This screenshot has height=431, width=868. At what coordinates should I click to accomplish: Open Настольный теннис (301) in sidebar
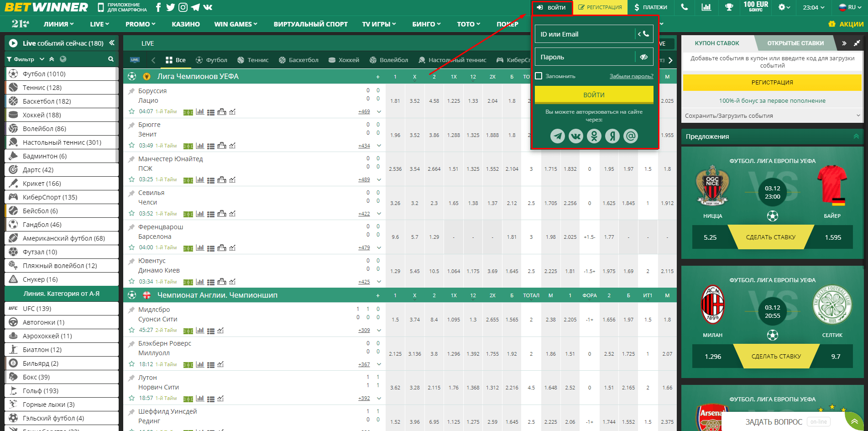point(62,142)
